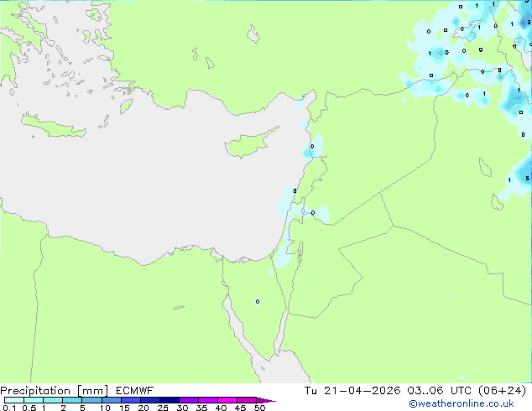Click the 5–10 mm legend color swatch

tap(91, 400)
